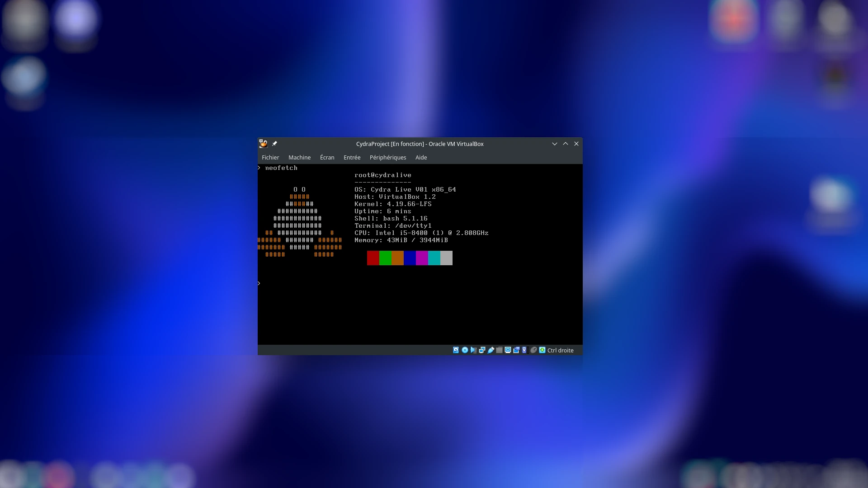Click the Uptime: 6 mins line
This screenshot has height=488, width=868.
click(x=383, y=211)
